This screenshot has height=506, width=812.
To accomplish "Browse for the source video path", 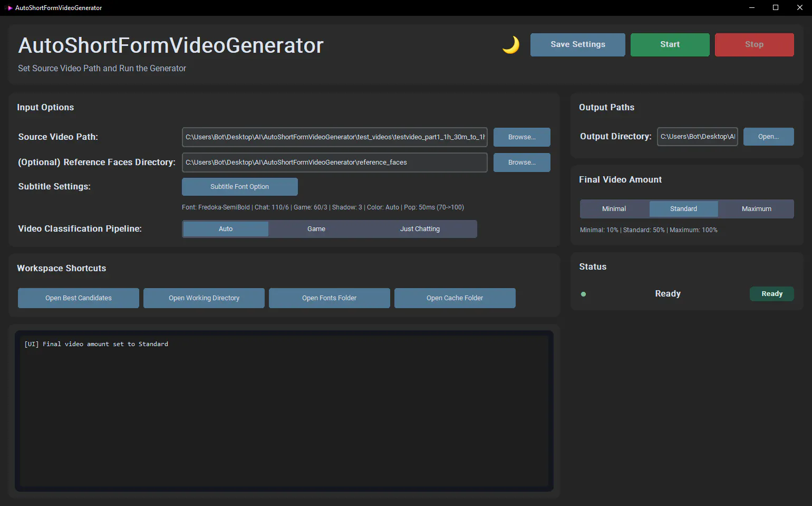I will (522, 137).
